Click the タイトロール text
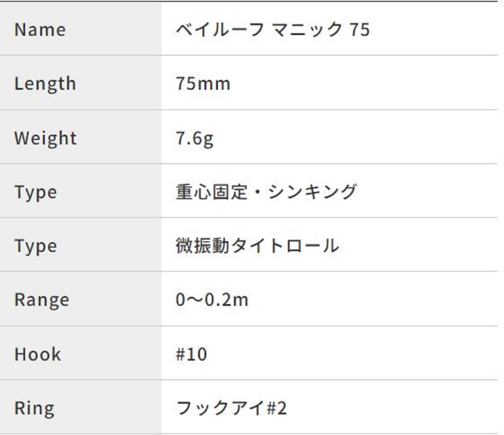 [285, 246]
